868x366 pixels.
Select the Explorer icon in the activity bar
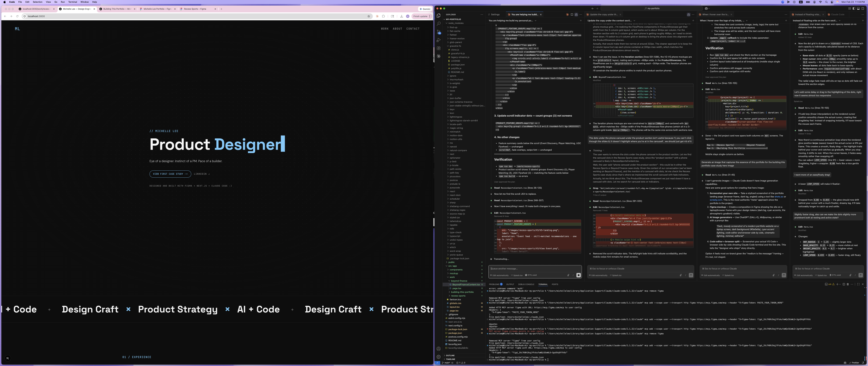tap(439, 15)
